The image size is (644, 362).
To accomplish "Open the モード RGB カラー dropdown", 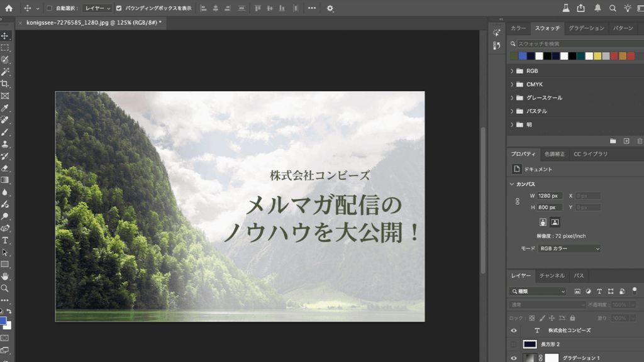I will click(569, 249).
